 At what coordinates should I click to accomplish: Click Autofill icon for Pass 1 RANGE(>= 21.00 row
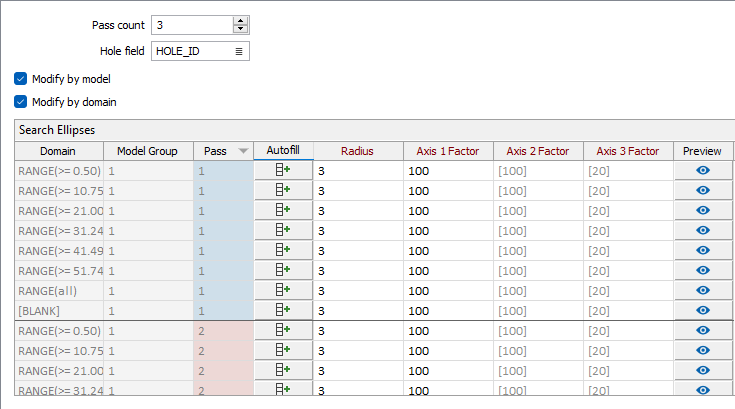[283, 210]
